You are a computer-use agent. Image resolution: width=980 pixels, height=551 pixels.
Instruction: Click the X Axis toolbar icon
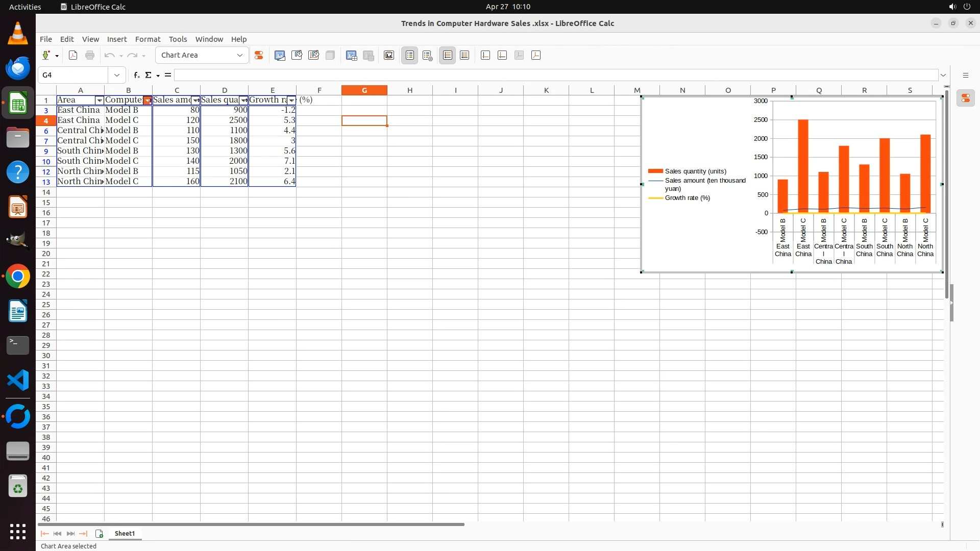(x=485, y=56)
